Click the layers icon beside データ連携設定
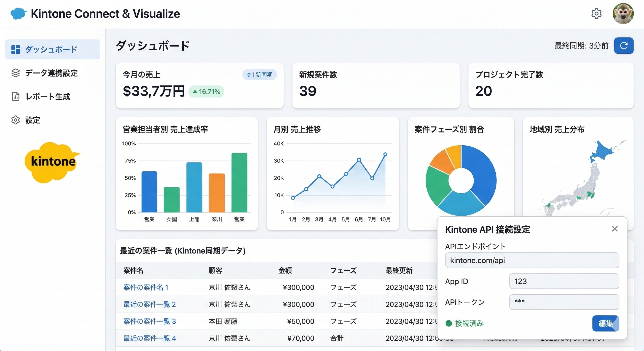Viewport: 644px width, 351px height. (x=16, y=73)
